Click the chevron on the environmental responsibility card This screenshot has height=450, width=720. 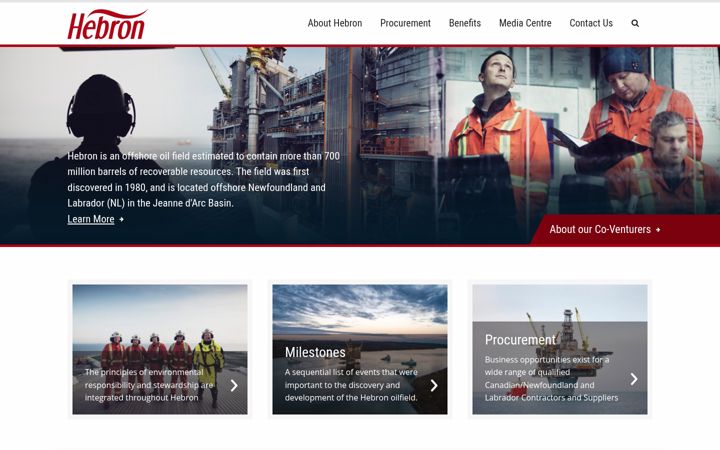click(234, 385)
